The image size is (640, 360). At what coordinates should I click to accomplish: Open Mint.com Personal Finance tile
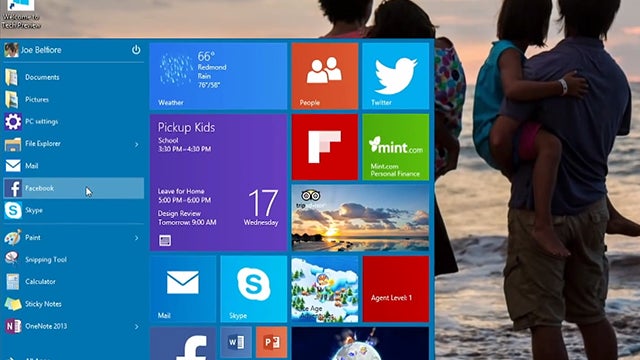[x=396, y=147]
